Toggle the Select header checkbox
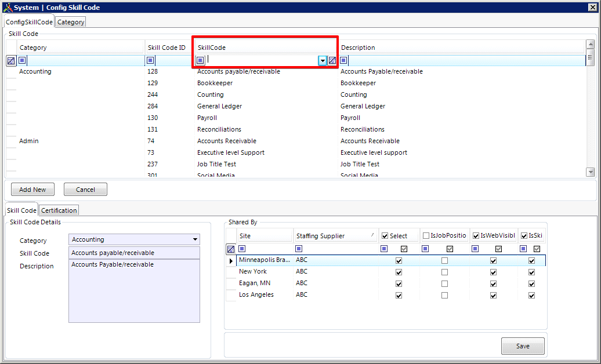Viewport: 601px width, 364px height. [x=385, y=236]
